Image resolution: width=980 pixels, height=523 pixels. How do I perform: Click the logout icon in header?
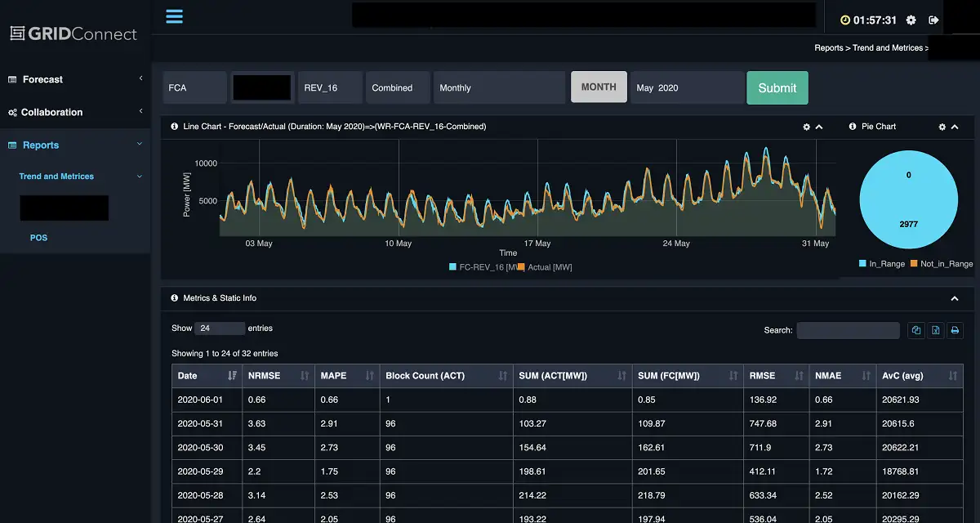934,20
